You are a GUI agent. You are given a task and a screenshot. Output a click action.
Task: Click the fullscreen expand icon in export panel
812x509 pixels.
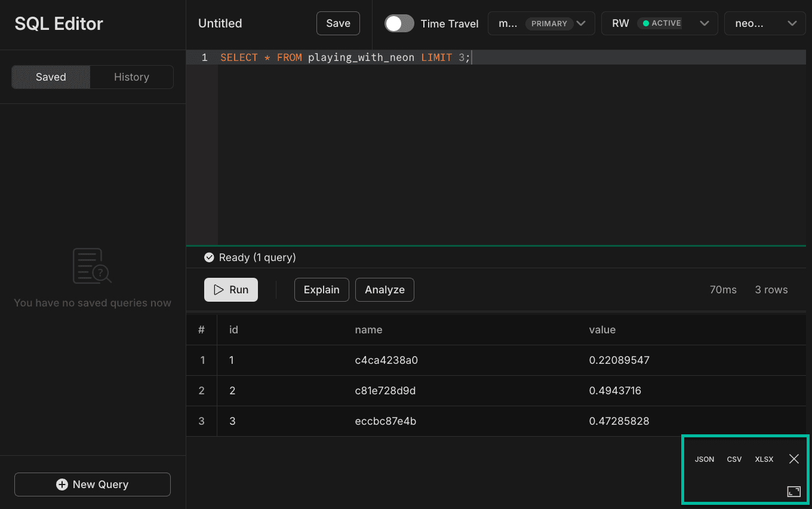(x=794, y=490)
